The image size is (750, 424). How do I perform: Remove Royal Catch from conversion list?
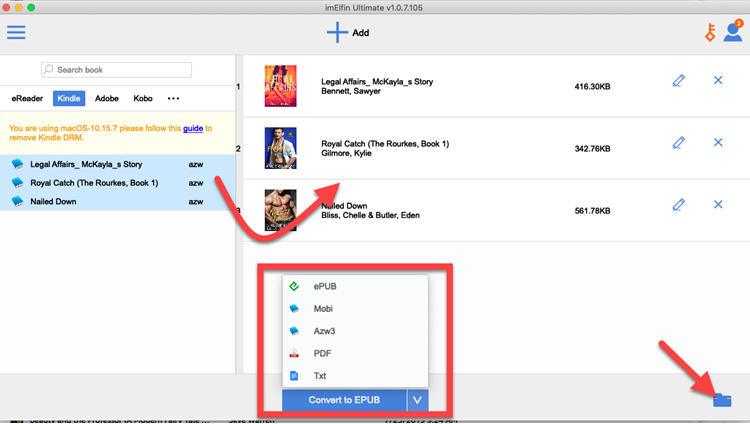718,142
